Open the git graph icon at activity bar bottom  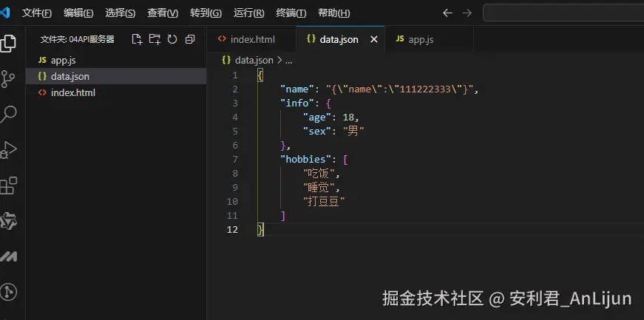point(8,292)
